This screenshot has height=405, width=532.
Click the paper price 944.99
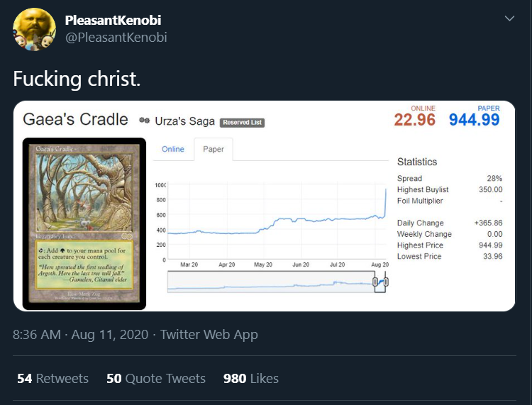click(474, 120)
